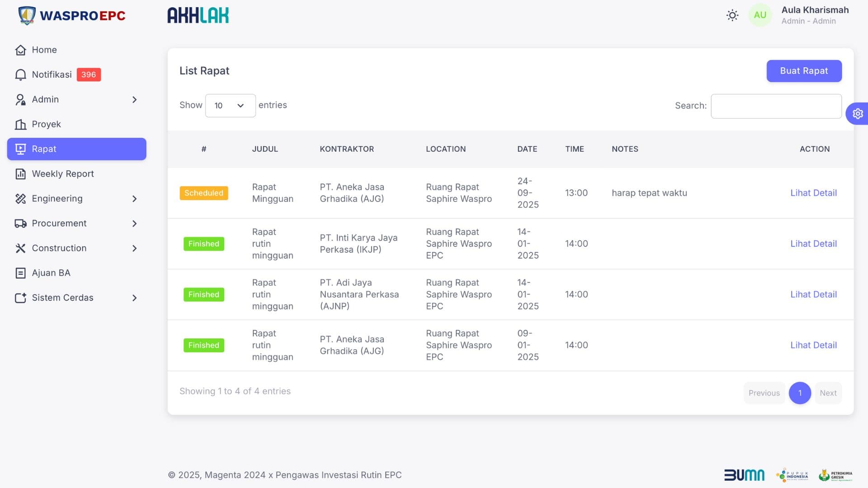This screenshot has width=868, height=488.
Task: Toggle light/dark theme sun icon
Action: (732, 15)
